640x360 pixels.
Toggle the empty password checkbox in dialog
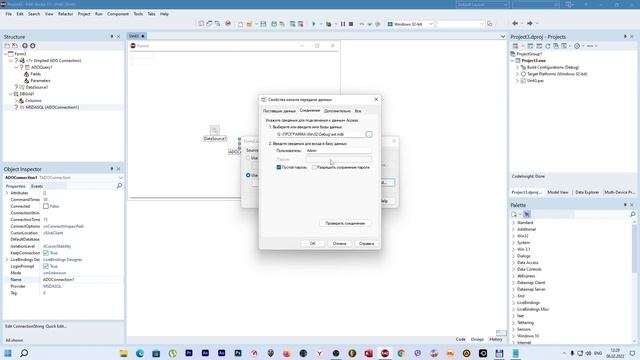tap(279, 167)
